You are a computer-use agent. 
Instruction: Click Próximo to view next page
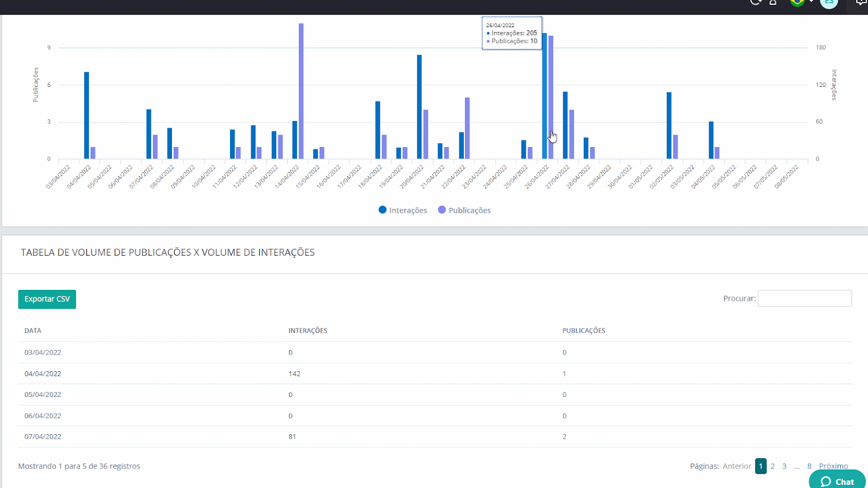(x=833, y=466)
